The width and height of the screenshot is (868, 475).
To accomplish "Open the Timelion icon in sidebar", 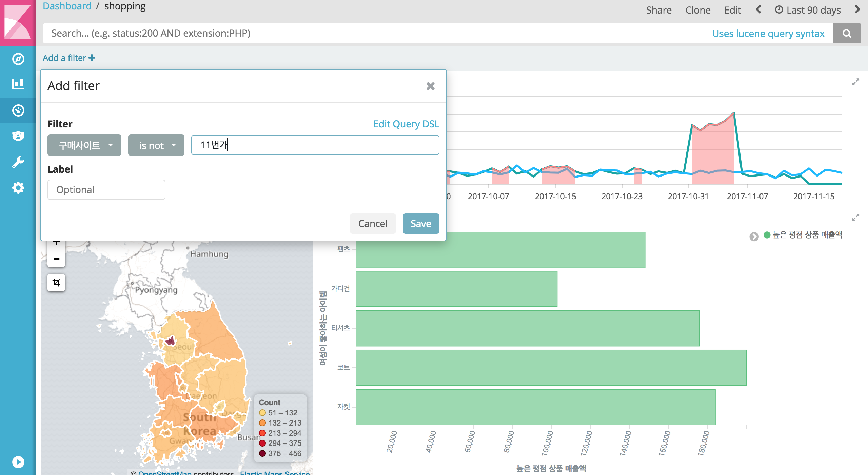I will tap(18, 136).
